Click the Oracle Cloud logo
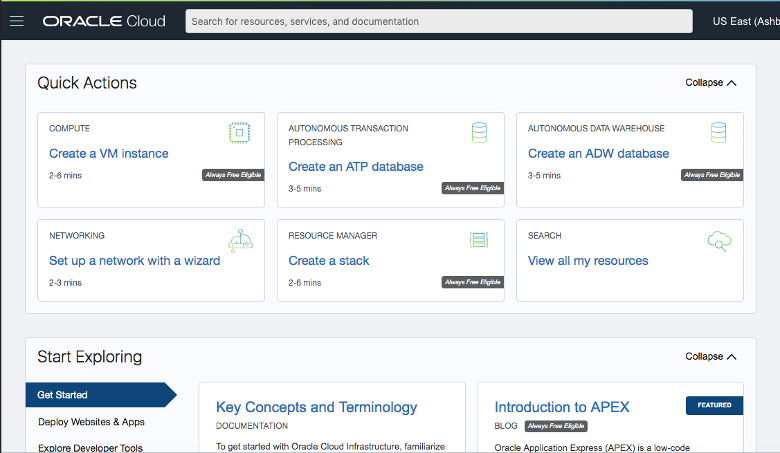780x453 pixels. (x=104, y=21)
